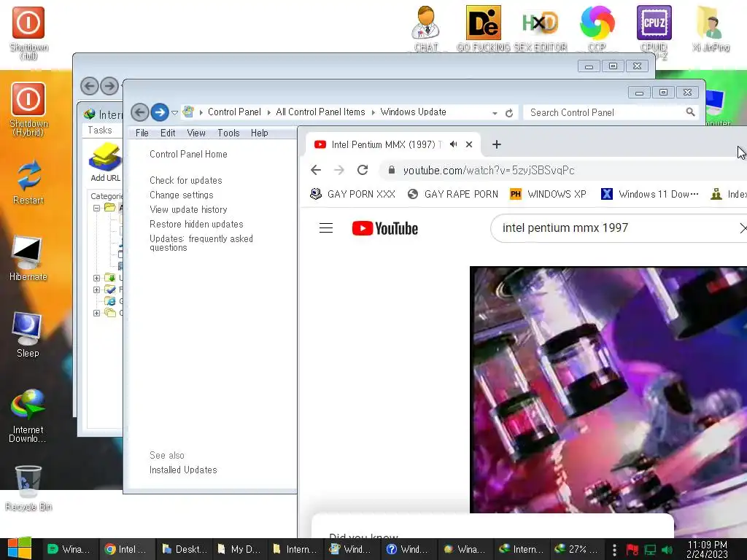The image size is (747, 560).
Task: Open the Tasks menu in Download Manager
Action: click(99, 130)
